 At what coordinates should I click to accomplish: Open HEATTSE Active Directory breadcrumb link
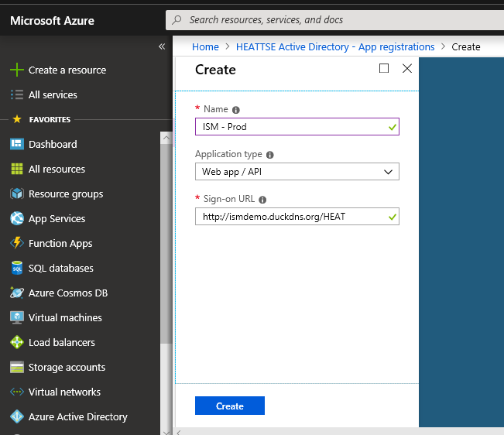(335, 46)
